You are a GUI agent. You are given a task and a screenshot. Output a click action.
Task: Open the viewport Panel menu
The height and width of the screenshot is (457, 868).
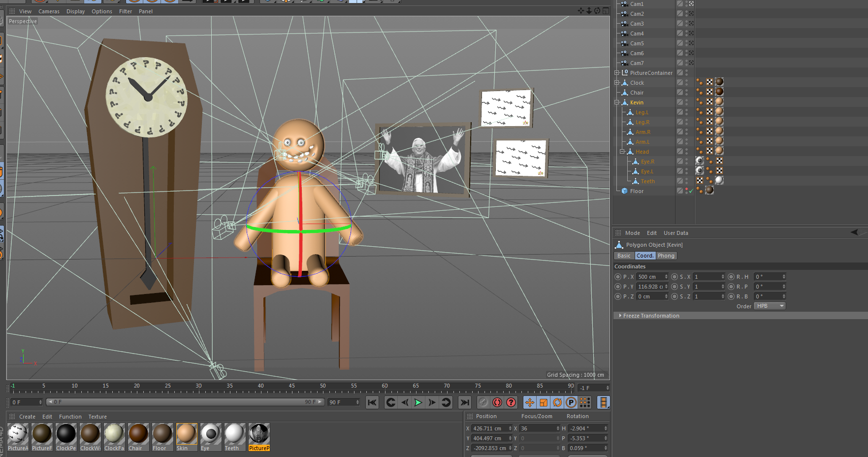click(146, 11)
